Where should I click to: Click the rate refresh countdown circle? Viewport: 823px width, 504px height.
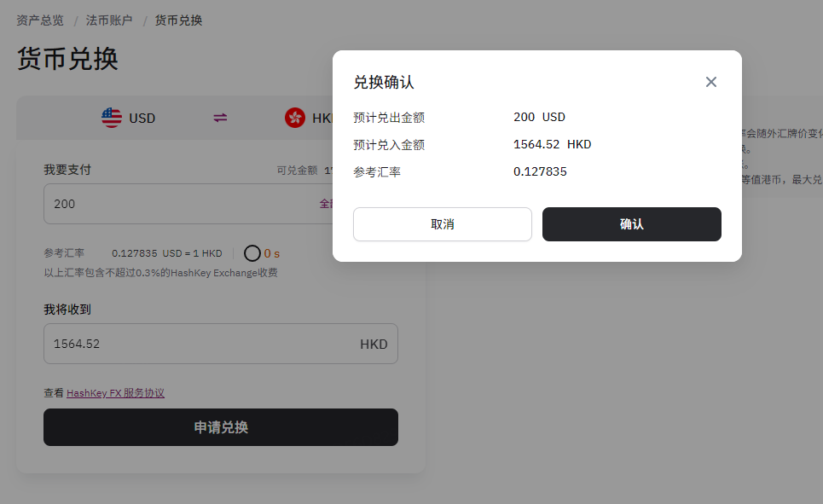pos(252,253)
